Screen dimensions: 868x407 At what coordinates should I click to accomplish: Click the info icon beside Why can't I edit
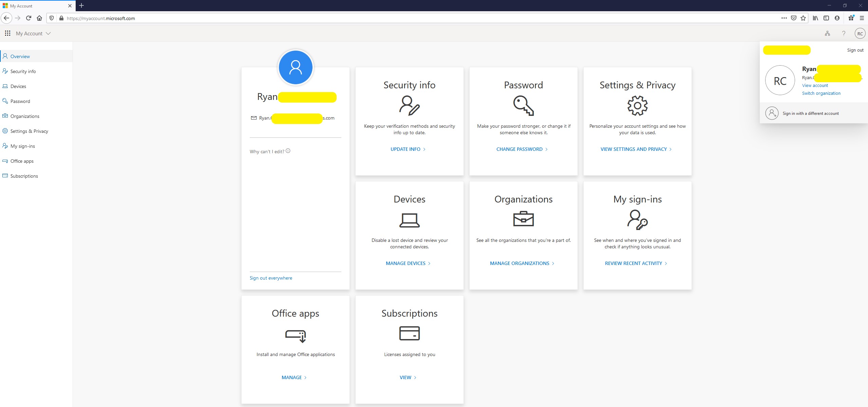coord(288,151)
